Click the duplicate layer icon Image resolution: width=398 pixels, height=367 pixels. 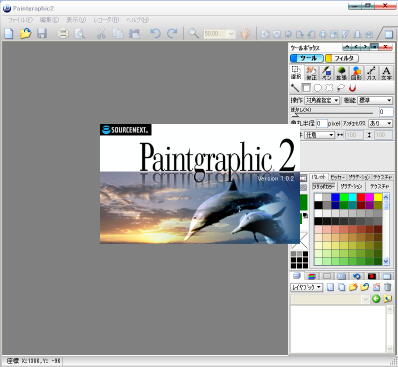(x=341, y=287)
